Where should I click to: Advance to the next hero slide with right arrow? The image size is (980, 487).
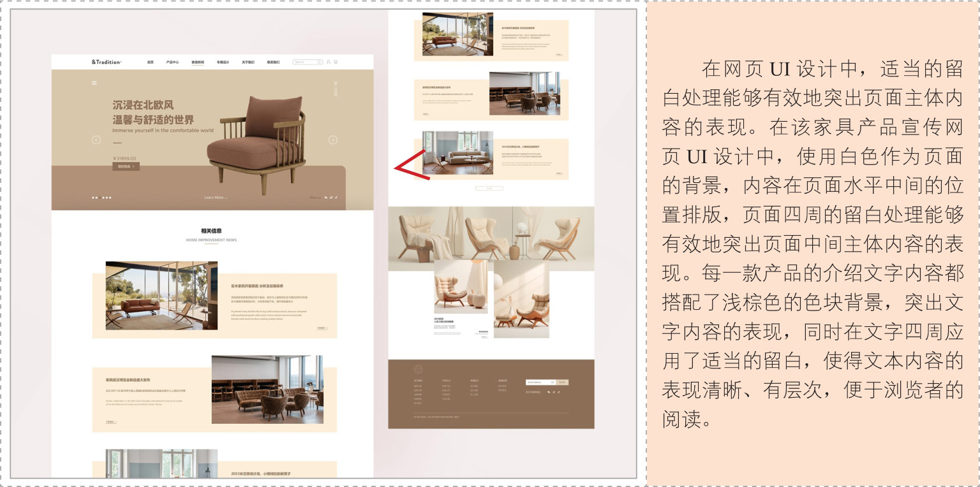click(332, 140)
